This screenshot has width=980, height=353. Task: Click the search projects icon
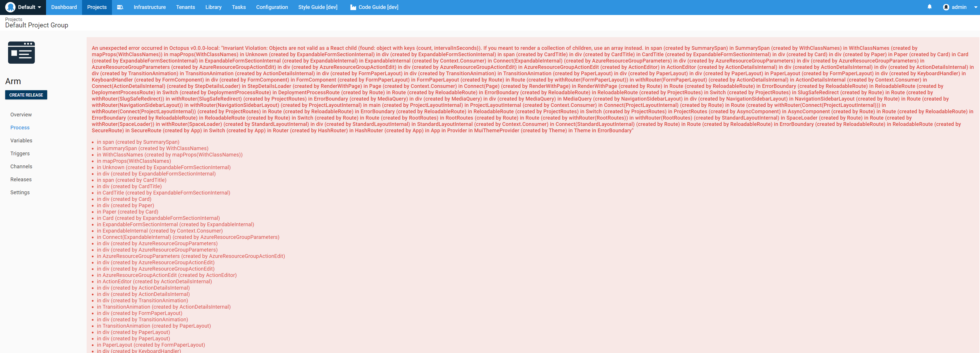(120, 7)
